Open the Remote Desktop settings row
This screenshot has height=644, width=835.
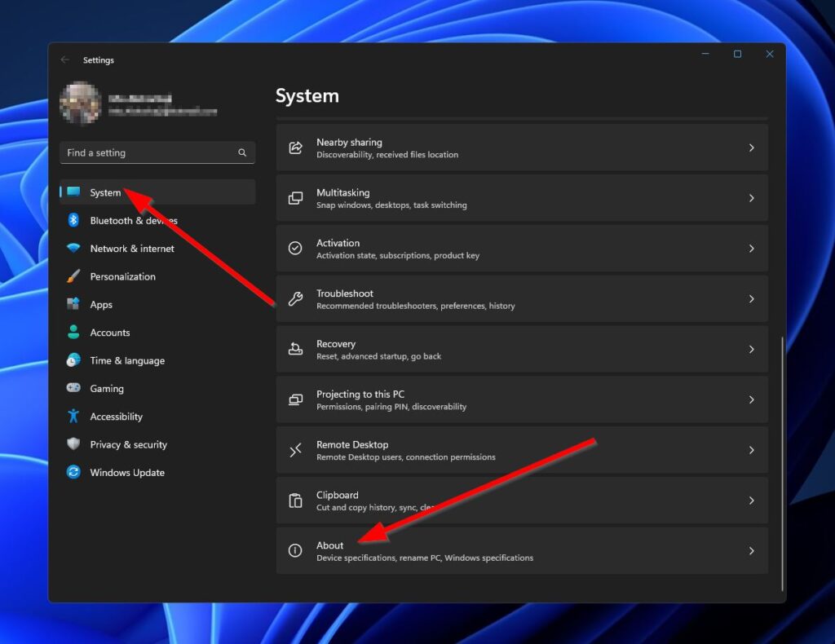pos(522,449)
